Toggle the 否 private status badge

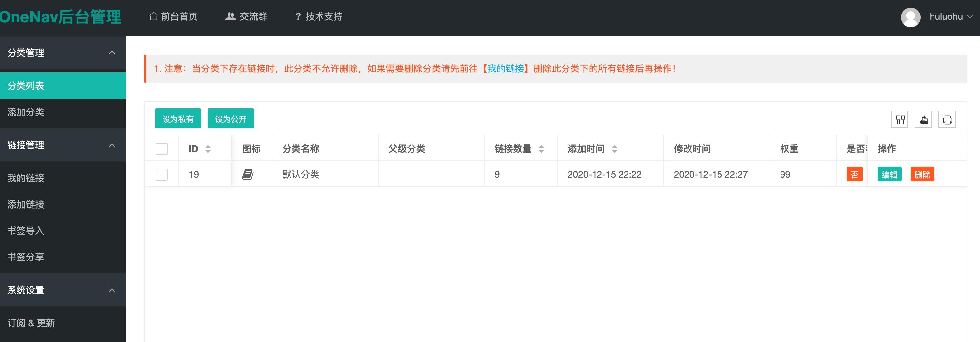(854, 174)
